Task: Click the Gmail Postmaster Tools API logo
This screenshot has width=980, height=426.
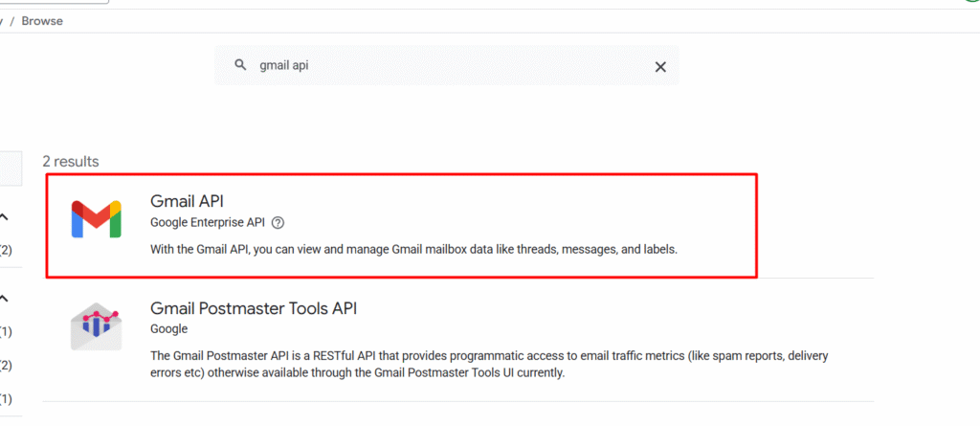Action: (96, 325)
